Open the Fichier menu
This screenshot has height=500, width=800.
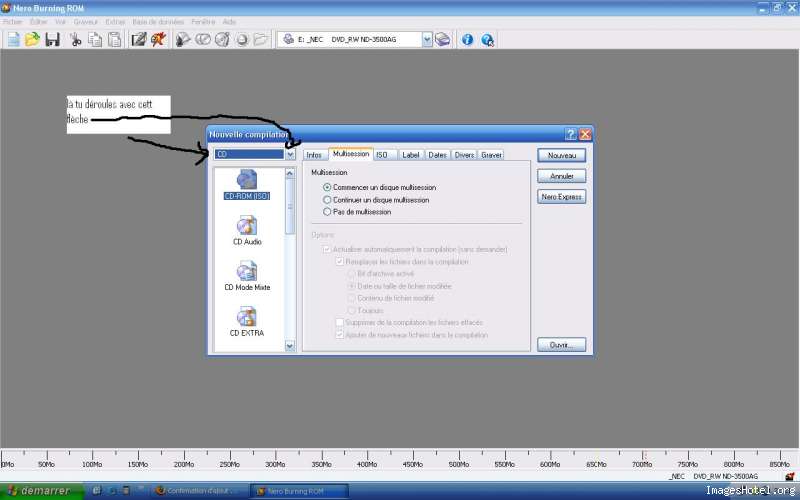pyautogui.click(x=13, y=22)
